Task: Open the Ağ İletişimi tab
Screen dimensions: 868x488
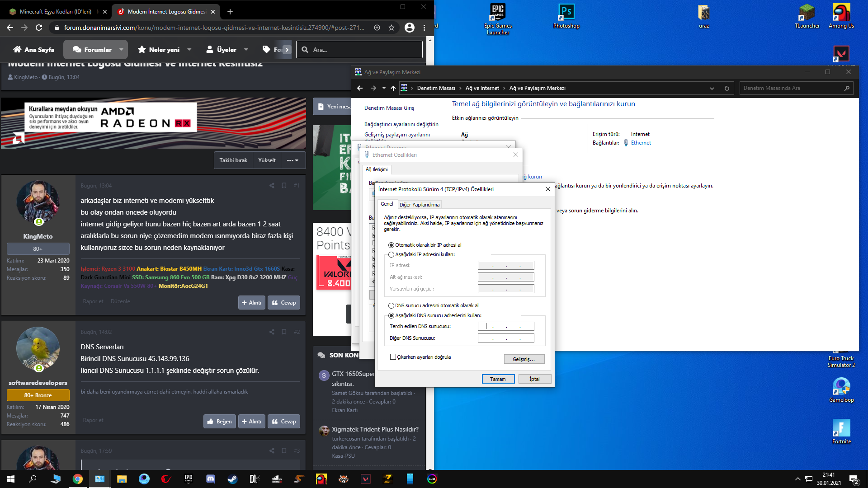Action: click(377, 169)
